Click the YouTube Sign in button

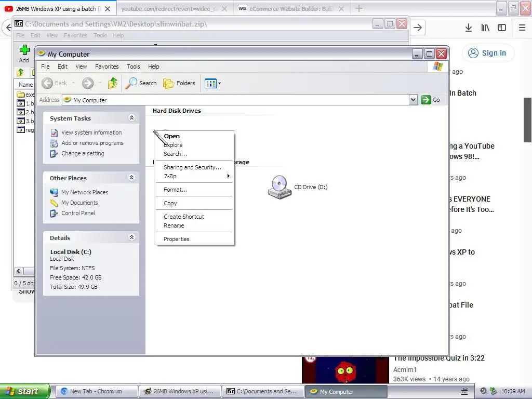[487, 53]
